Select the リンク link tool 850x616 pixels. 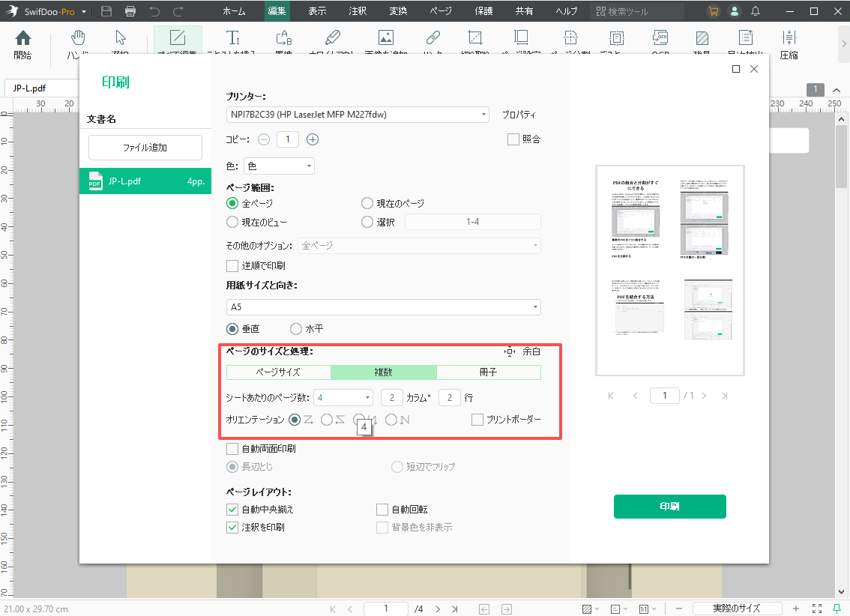(x=432, y=37)
